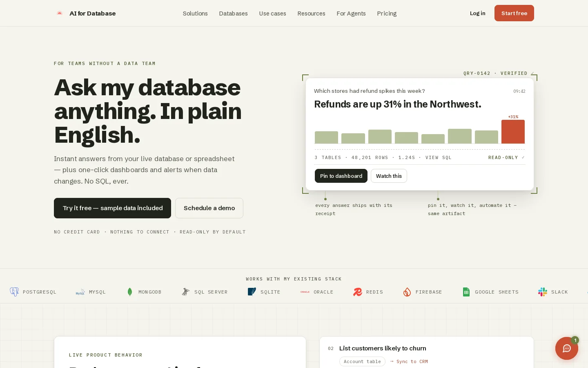Click Schedule a demo button
Image resolution: width=588 pixels, height=368 pixels.
[x=209, y=208]
